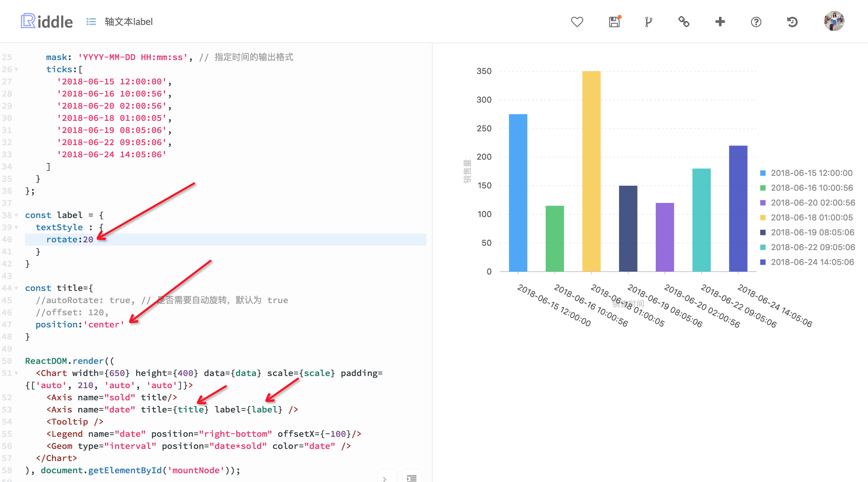Click the riddle title 轴文本label

(129, 22)
